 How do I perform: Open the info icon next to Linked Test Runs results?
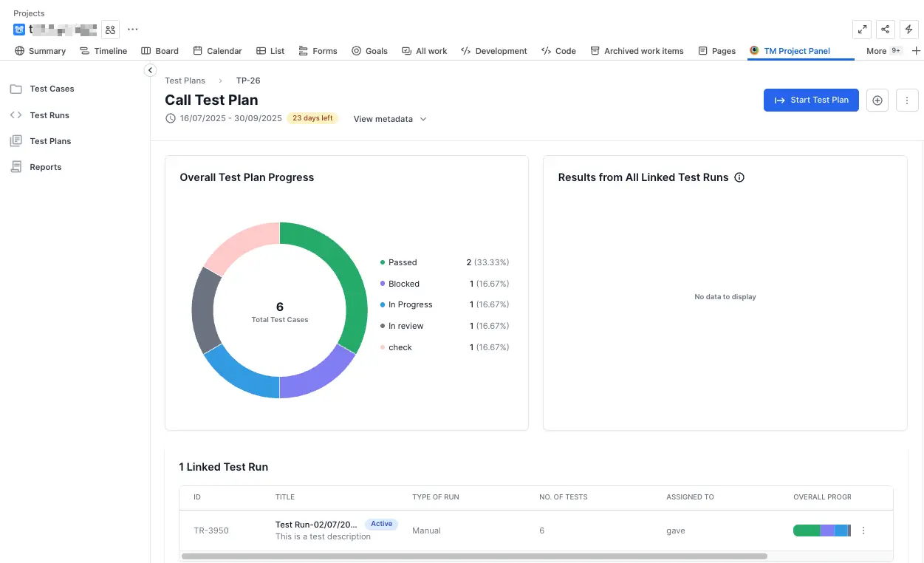739,177
